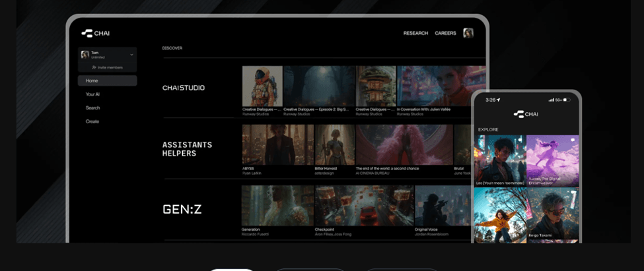Open Creative Dialogues Episode 2 forest thumbnail

[x=319, y=86]
